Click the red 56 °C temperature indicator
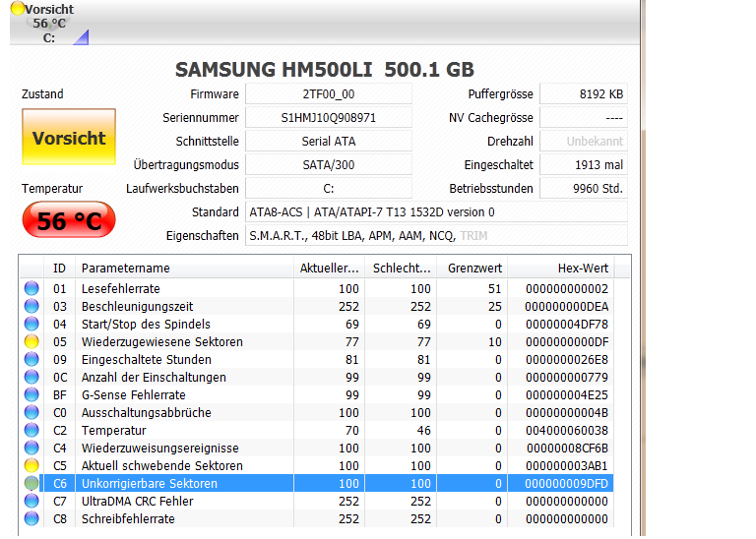Image resolution: width=756 pixels, height=539 pixels. point(69,220)
